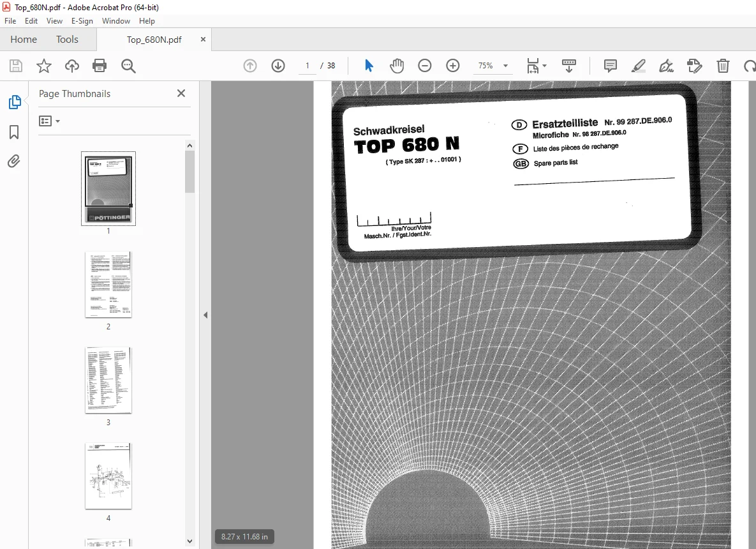The height and width of the screenshot is (549, 756).
Task: Click the thumbnails scrollbar handle
Action: pyautogui.click(x=190, y=172)
